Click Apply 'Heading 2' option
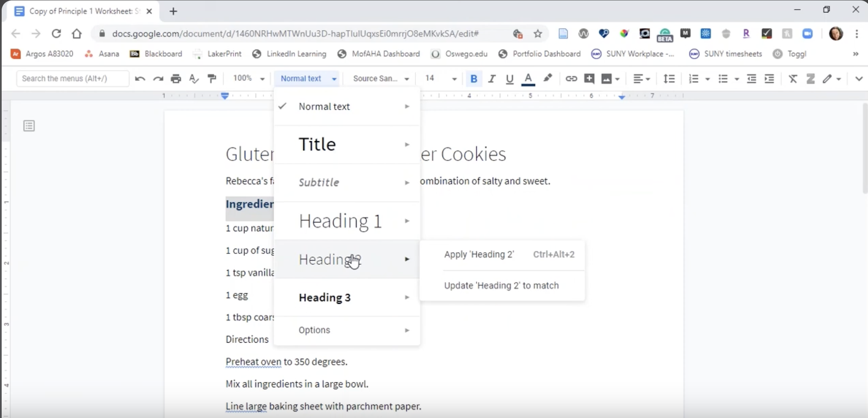 pyautogui.click(x=502, y=255)
